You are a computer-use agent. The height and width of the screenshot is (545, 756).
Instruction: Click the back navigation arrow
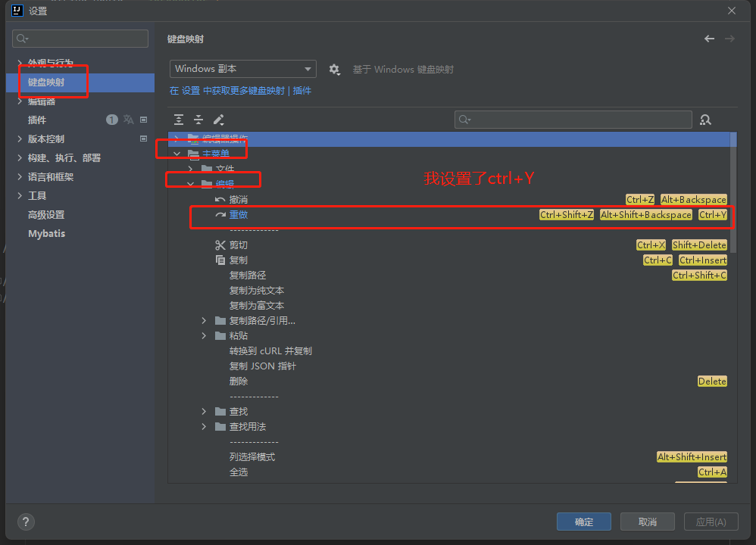(709, 39)
